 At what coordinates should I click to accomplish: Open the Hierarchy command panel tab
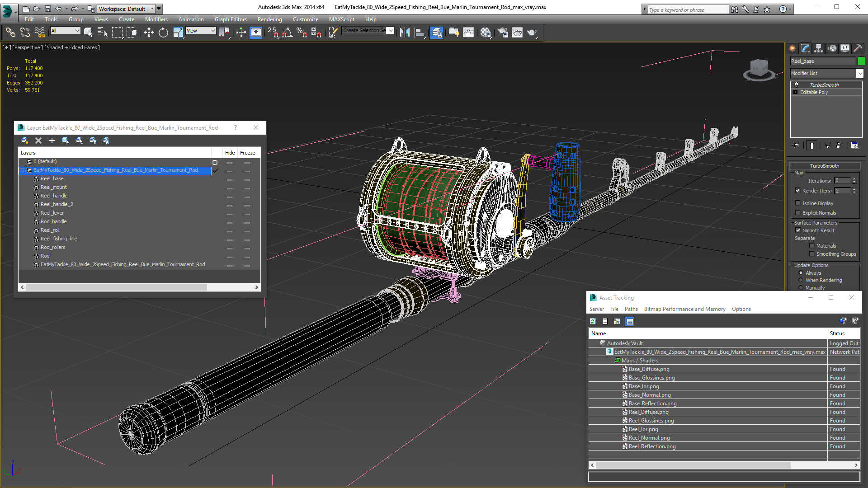click(819, 48)
